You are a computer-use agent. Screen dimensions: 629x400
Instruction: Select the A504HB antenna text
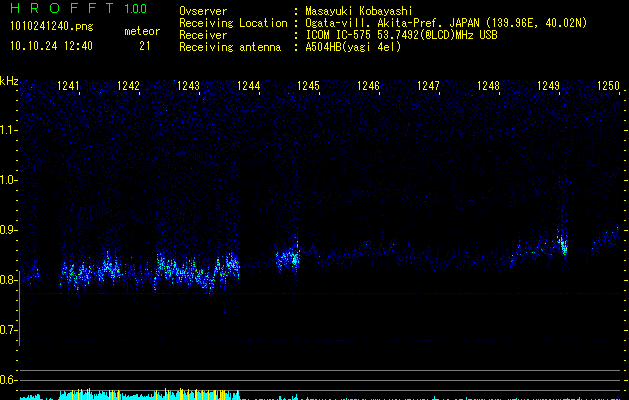353,47
